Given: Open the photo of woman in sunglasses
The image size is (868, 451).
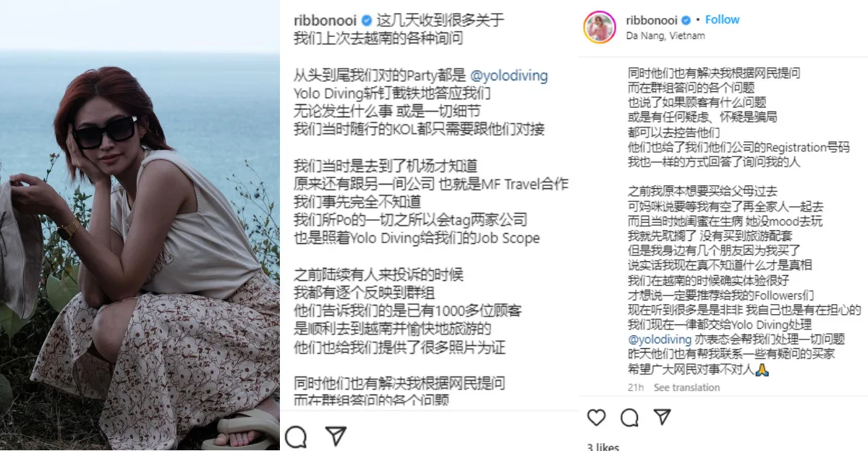Looking at the screenshot, I should click(140, 225).
